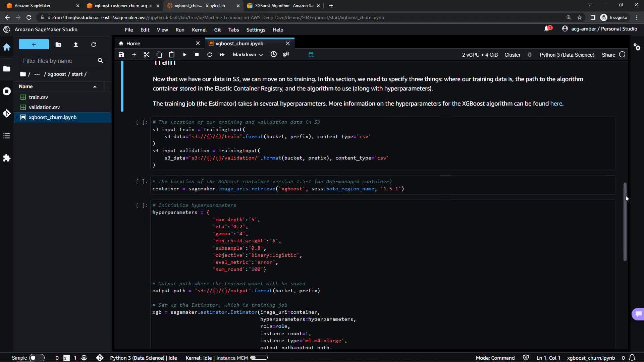Click the Share button
The width and height of the screenshot is (644, 362).
tap(608, 55)
